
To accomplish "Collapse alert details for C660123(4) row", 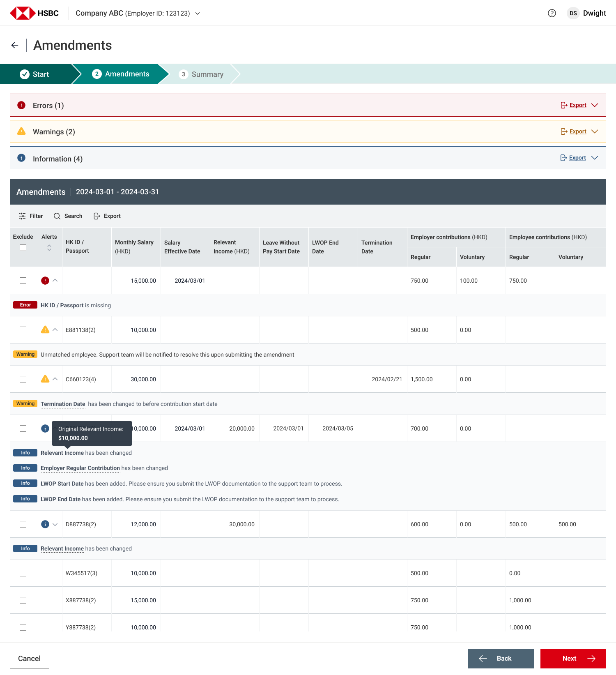I will [x=55, y=379].
